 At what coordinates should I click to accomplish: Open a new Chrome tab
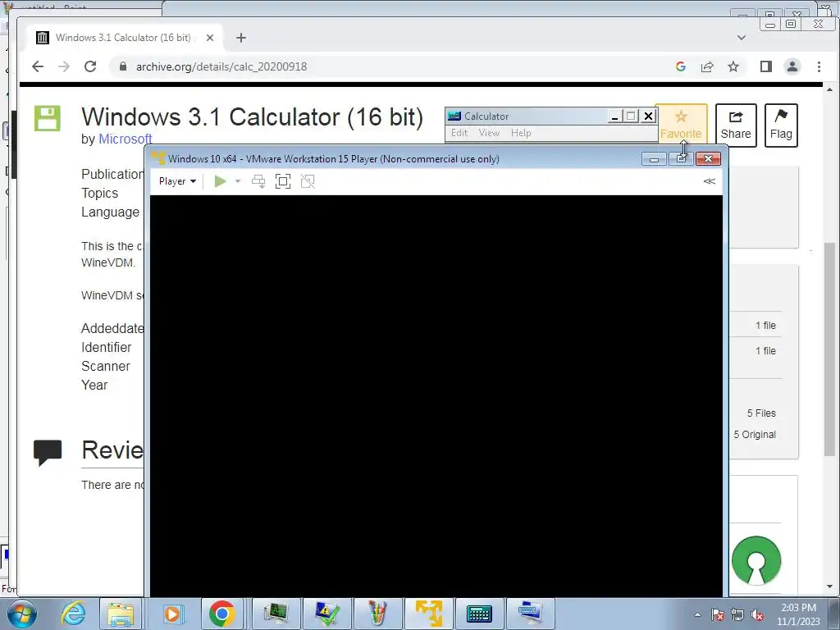point(241,38)
